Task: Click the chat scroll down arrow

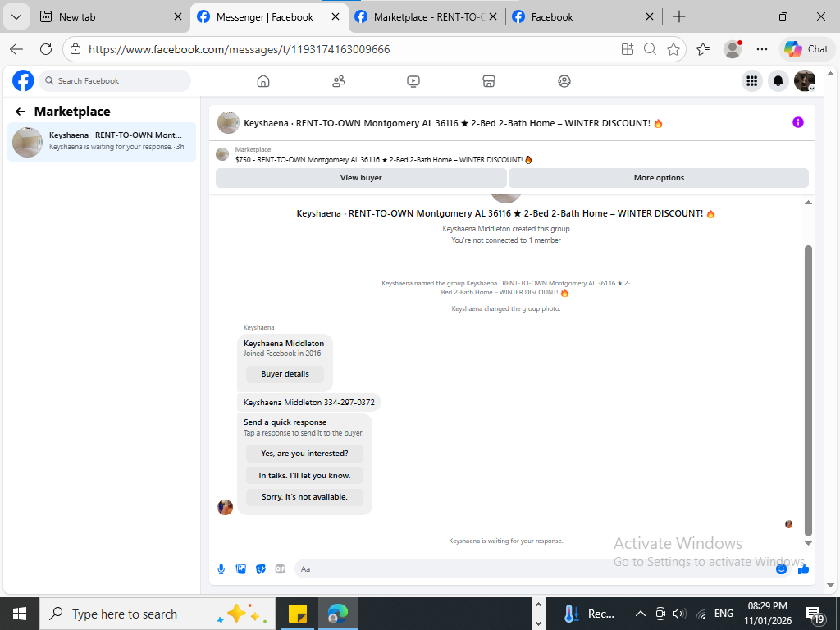Action: (808, 544)
